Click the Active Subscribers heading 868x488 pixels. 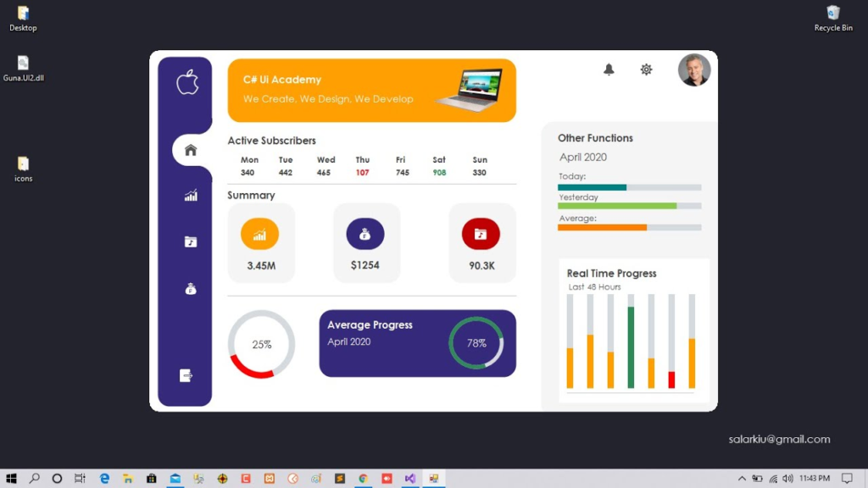(272, 141)
